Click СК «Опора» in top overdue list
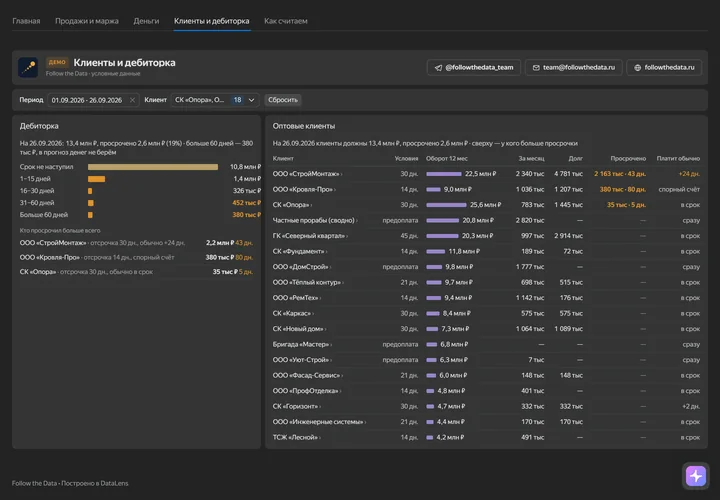 (x=38, y=272)
